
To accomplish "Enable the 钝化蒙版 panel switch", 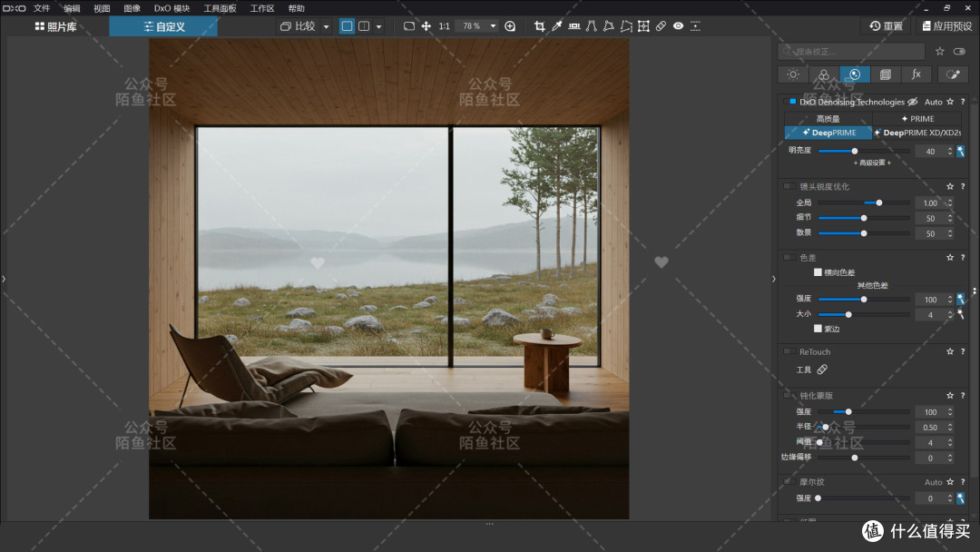I will 790,396.
